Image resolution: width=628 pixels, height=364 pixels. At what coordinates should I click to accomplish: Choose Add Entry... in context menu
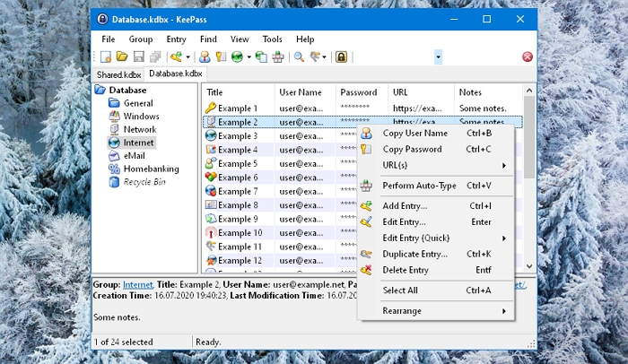point(435,206)
